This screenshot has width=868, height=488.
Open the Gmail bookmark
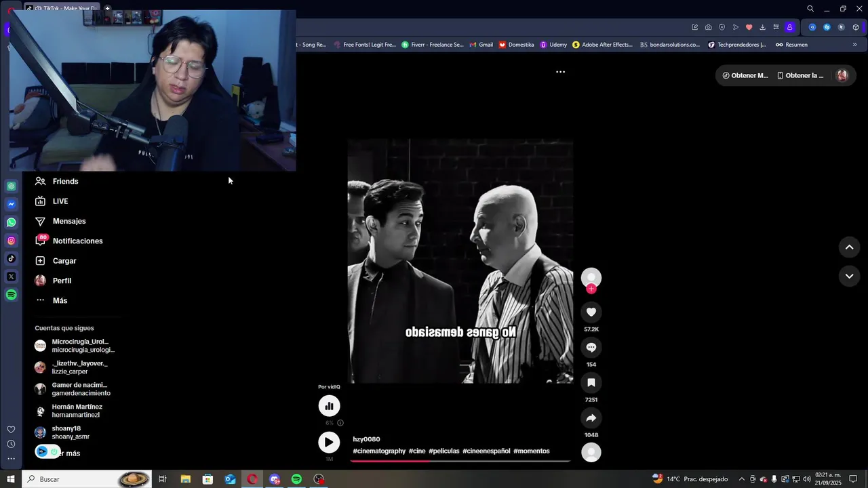pyautogui.click(x=481, y=45)
